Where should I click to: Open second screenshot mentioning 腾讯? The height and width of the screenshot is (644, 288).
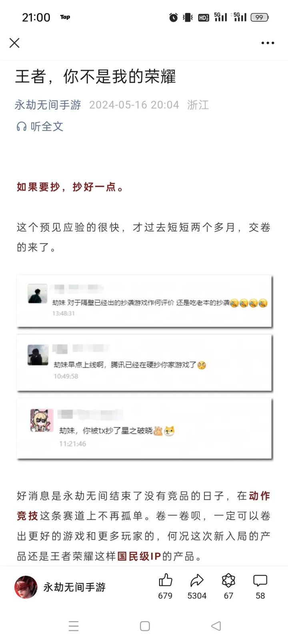click(144, 363)
